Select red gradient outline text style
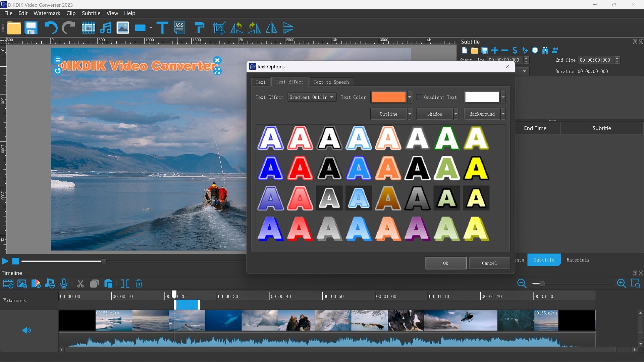 point(300,137)
